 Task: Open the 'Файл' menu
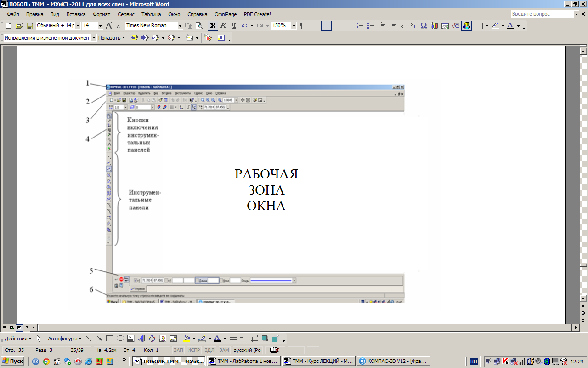[x=13, y=14]
